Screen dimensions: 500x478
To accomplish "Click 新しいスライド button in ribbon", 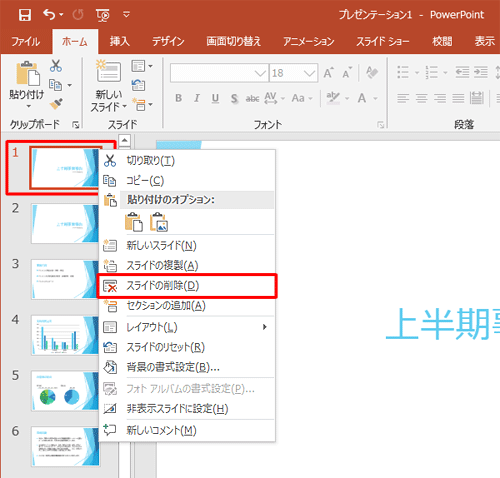I will point(109,86).
